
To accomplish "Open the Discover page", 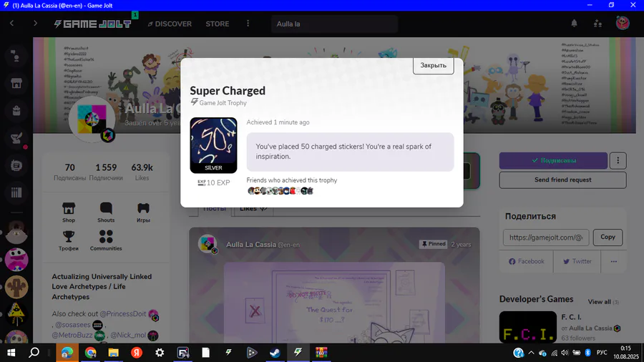I will (x=170, y=24).
